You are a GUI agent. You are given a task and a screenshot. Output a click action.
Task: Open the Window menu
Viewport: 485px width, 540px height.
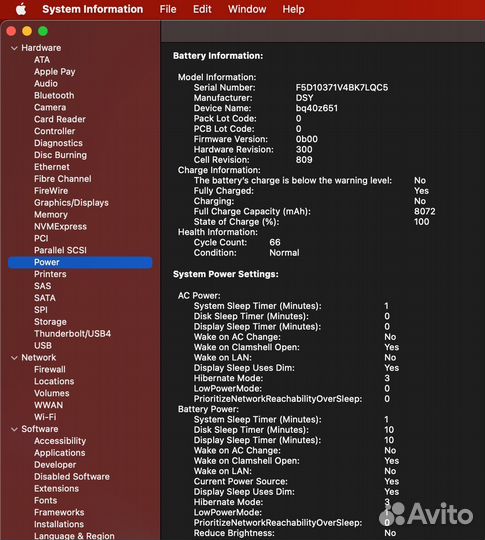click(x=247, y=9)
